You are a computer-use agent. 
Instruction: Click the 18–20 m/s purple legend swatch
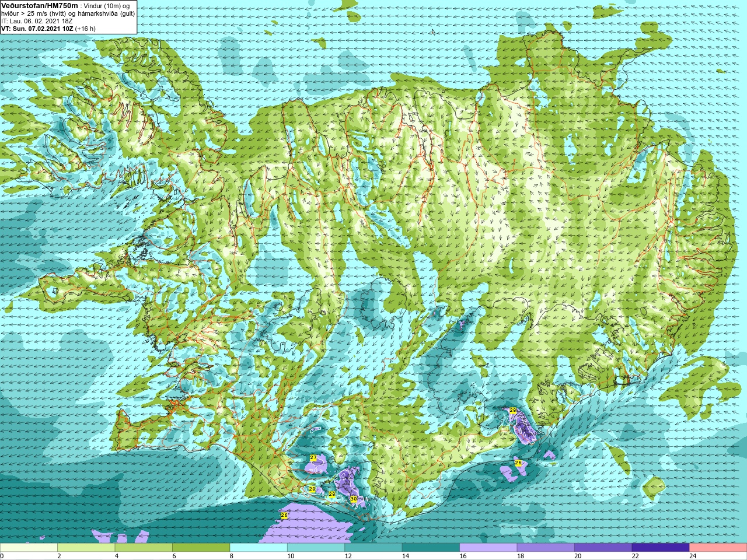tap(546, 548)
